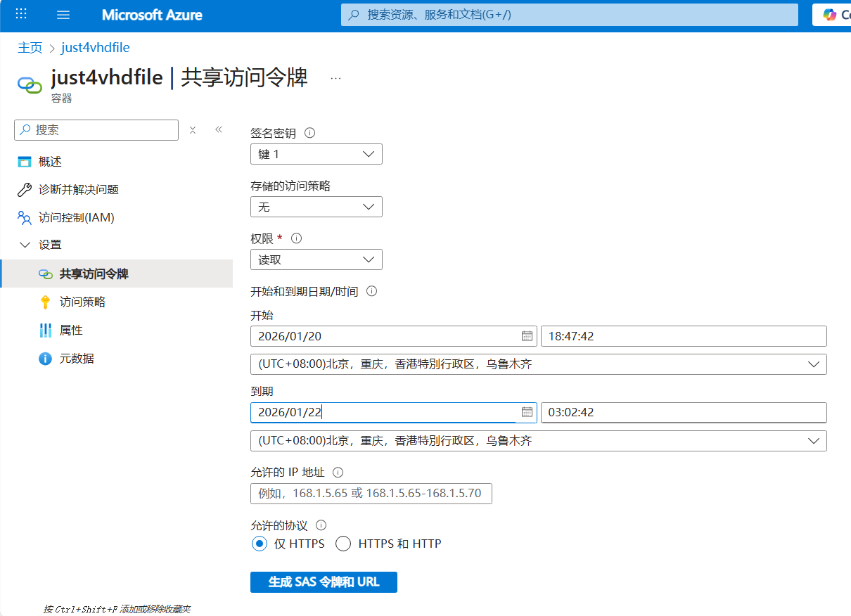Open the 存储的访问策略 dropdown

(x=316, y=207)
